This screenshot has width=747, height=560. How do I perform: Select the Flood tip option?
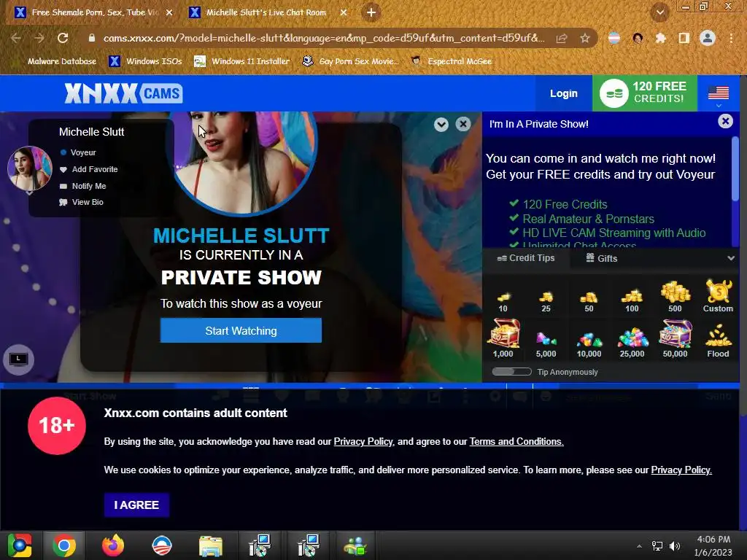(x=718, y=341)
